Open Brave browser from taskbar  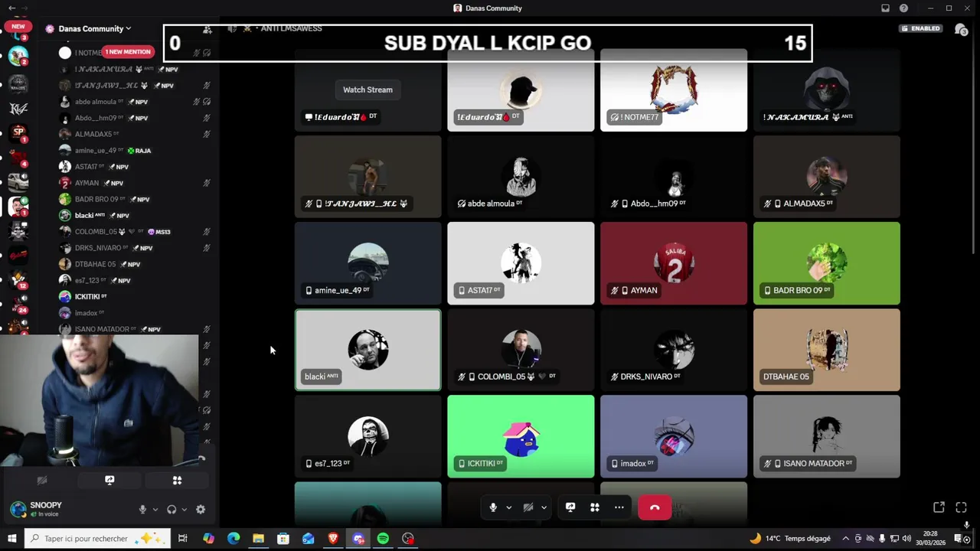333,539
